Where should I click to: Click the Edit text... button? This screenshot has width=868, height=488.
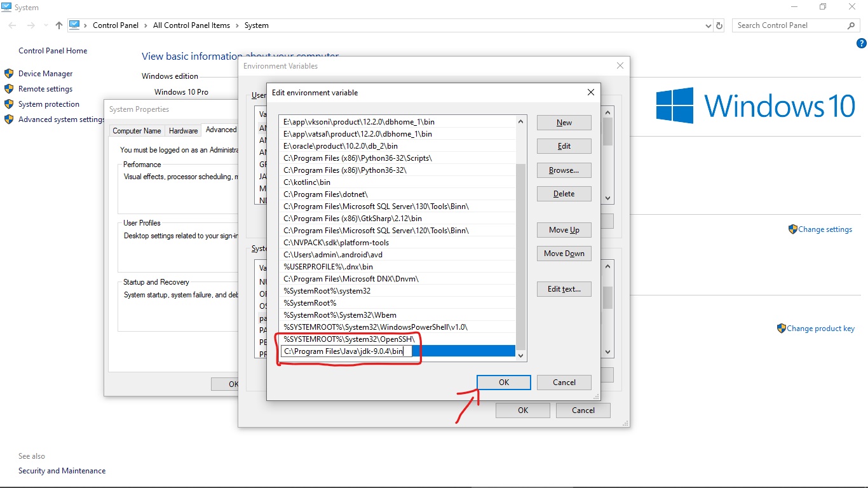[x=564, y=289]
